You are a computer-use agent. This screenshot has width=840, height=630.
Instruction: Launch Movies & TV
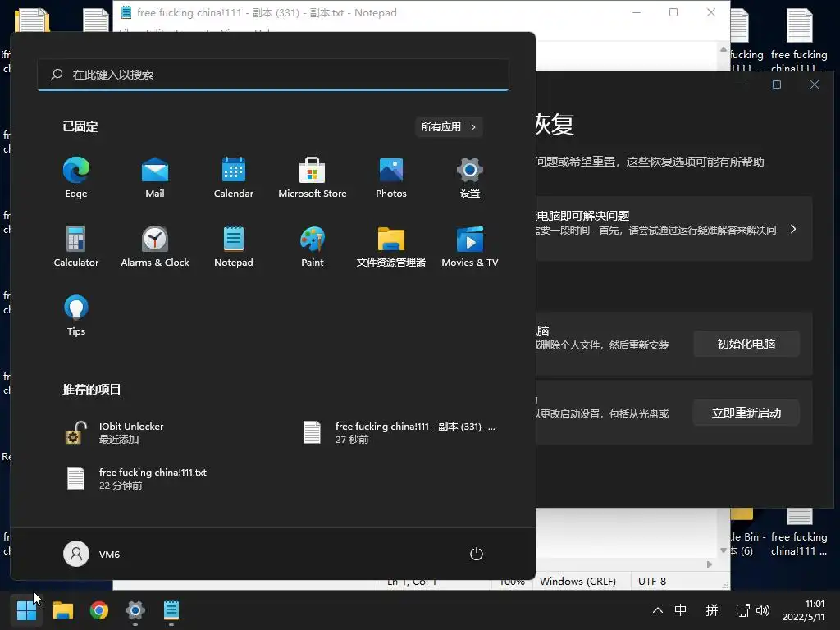[x=470, y=247]
